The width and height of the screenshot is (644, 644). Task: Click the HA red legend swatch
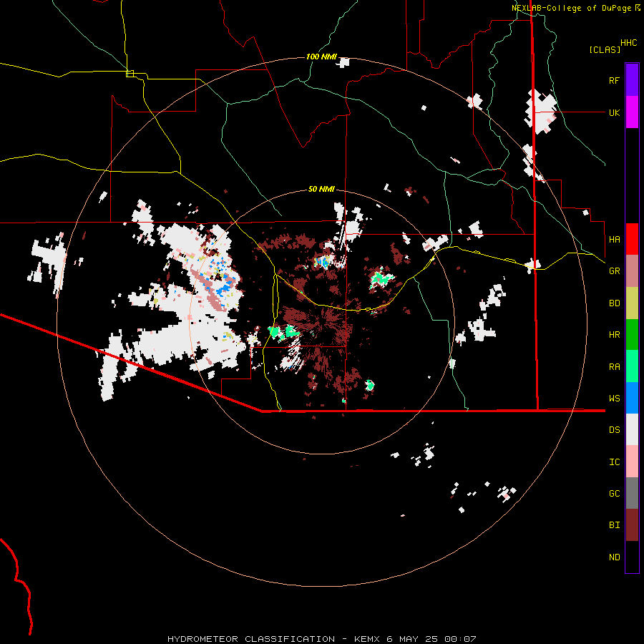pos(632,239)
